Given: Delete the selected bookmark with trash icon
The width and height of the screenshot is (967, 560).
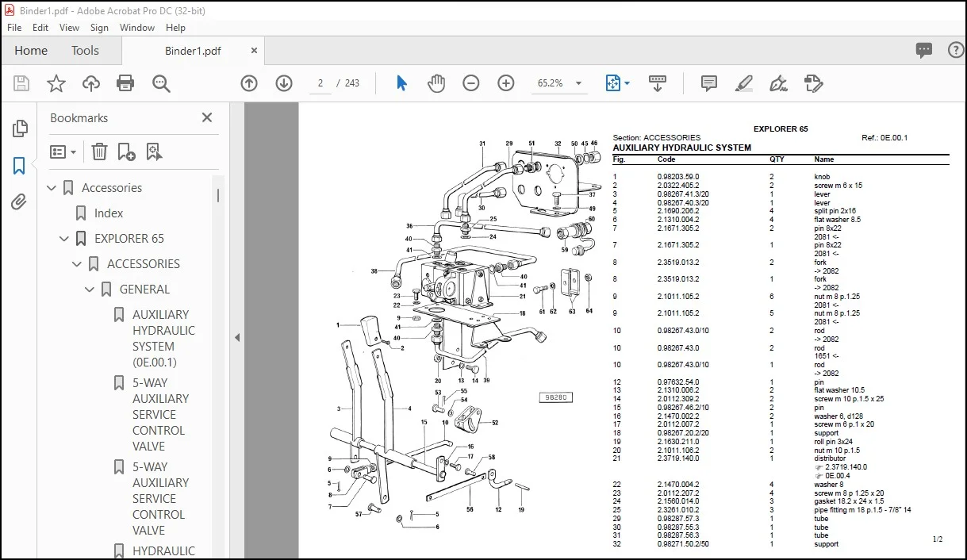Looking at the screenshot, I should pos(99,152).
